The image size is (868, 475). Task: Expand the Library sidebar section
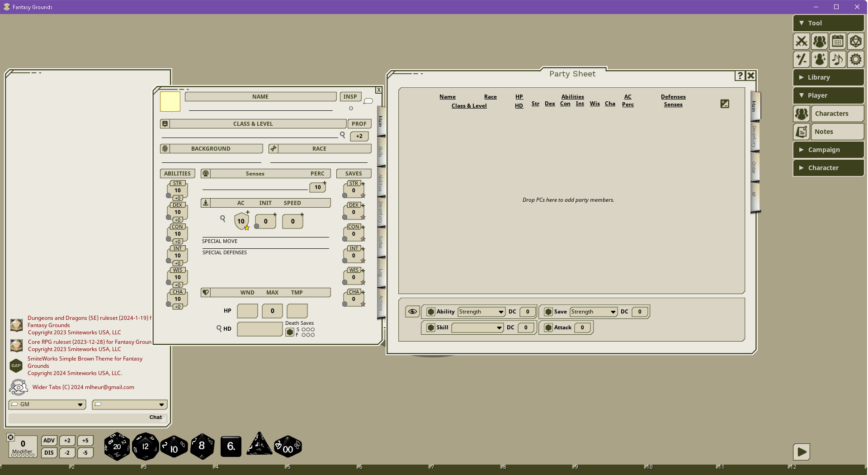pyautogui.click(x=828, y=77)
